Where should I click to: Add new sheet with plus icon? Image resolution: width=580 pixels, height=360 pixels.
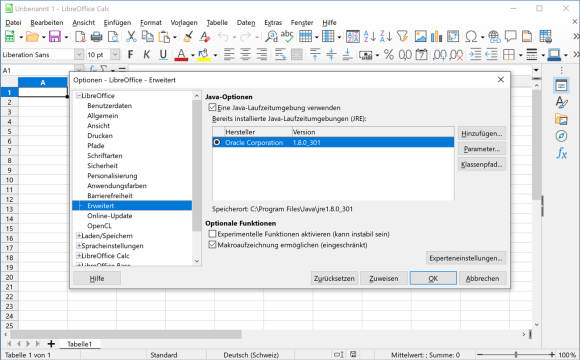tap(51, 344)
